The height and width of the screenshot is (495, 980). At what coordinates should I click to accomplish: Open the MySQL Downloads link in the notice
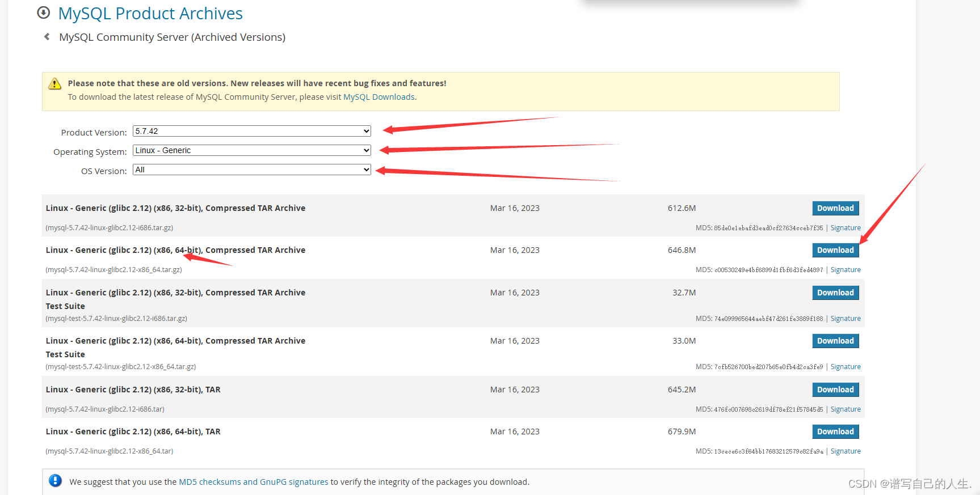pyautogui.click(x=379, y=97)
